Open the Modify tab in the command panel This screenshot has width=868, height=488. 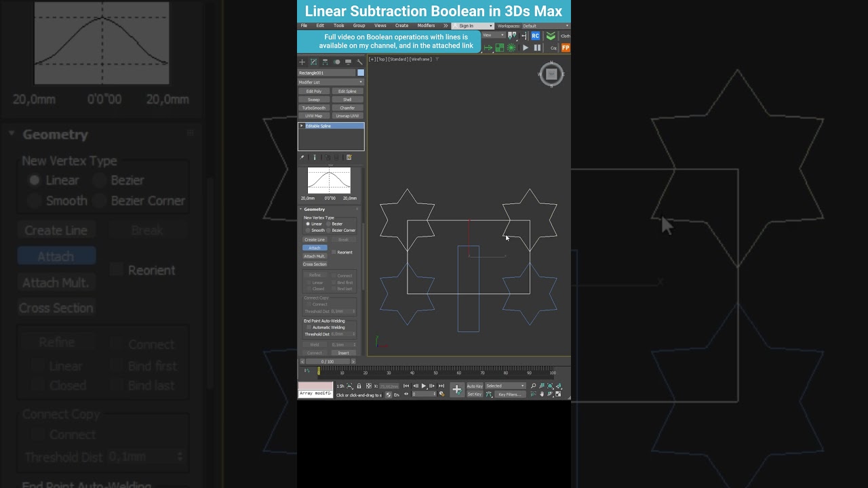point(313,62)
